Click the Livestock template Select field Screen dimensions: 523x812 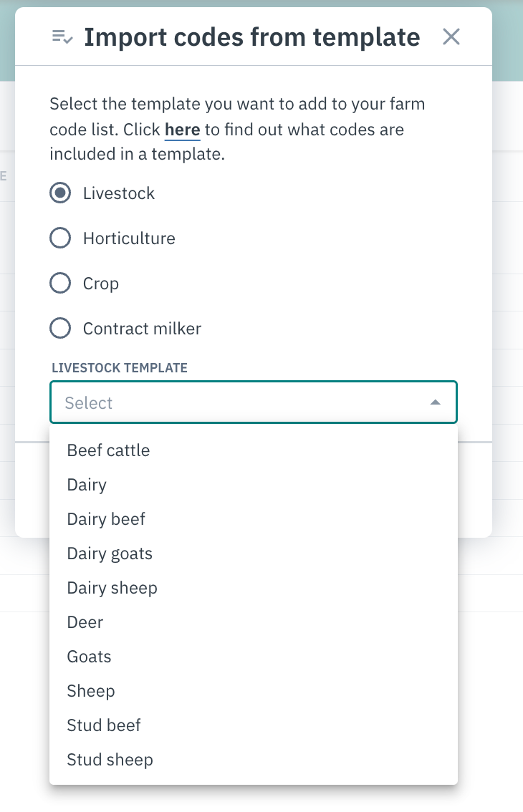pyautogui.click(x=254, y=402)
